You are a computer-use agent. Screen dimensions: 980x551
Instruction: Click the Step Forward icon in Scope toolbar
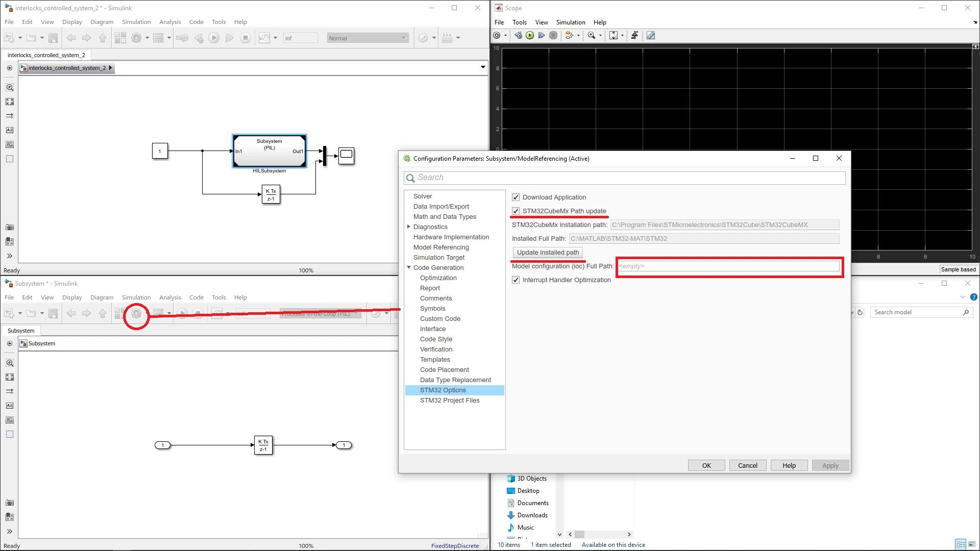(x=541, y=35)
